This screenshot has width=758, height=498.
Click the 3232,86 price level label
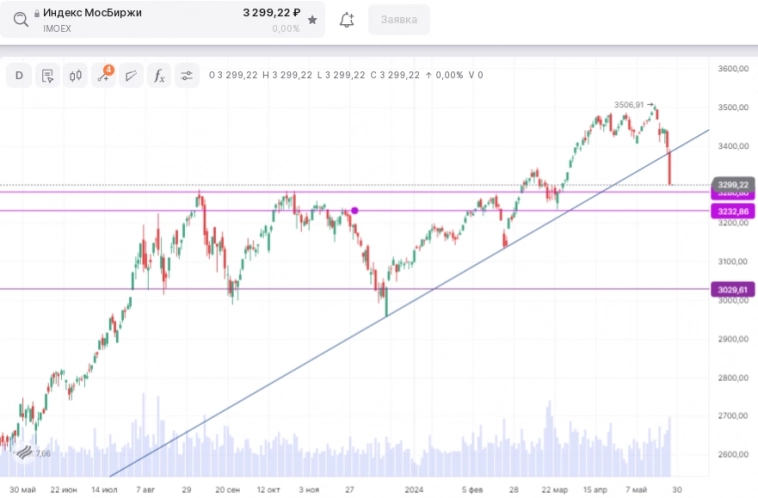click(731, 212)
